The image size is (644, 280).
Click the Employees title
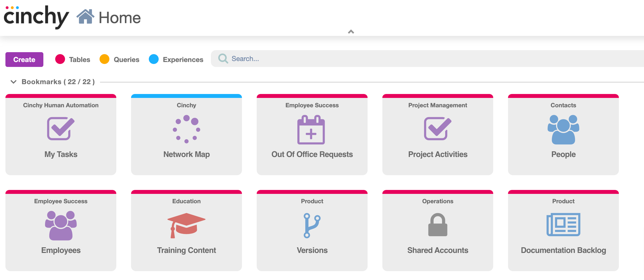61,250
